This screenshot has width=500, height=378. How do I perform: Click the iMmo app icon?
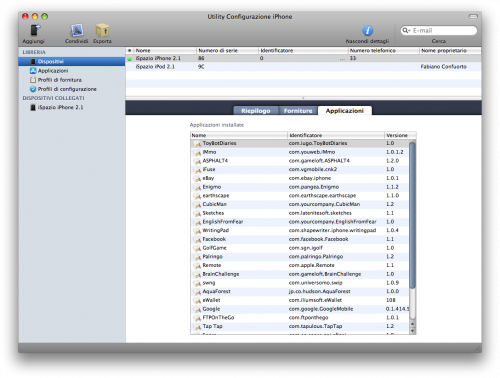tap(197, 152)
